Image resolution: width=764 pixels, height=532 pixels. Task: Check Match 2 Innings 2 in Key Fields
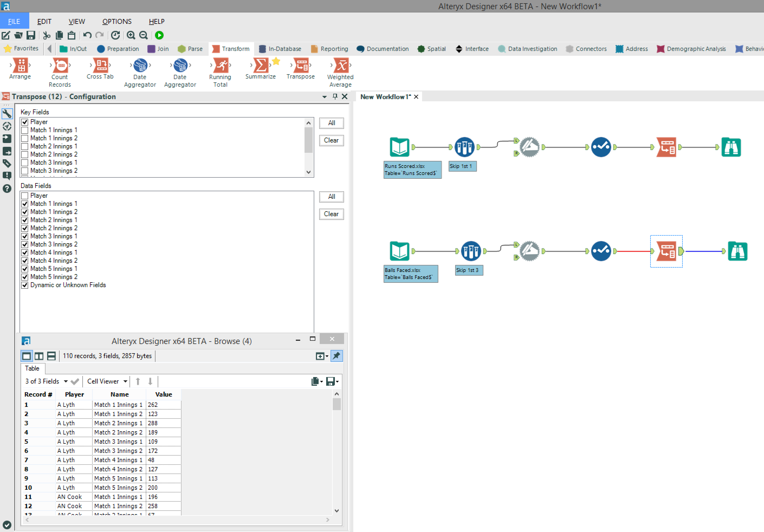tap(25, 154)
